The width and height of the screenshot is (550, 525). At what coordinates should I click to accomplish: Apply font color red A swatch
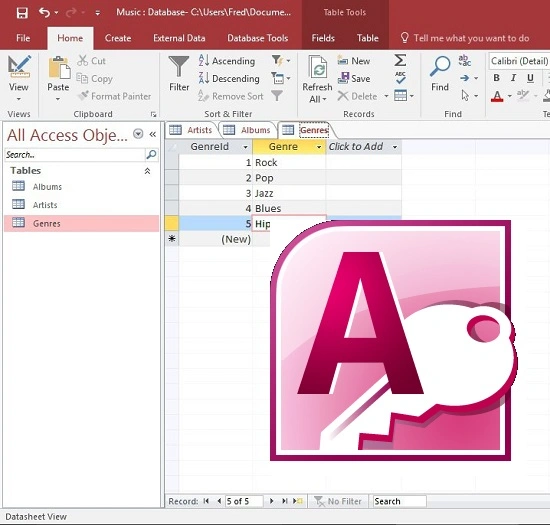point(497,96)
